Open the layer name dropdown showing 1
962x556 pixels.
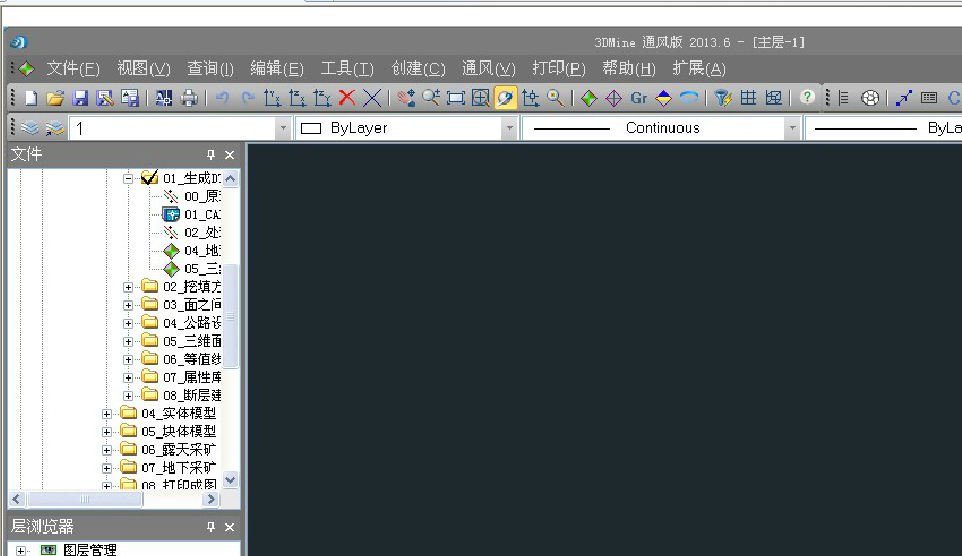coord(283,128)
